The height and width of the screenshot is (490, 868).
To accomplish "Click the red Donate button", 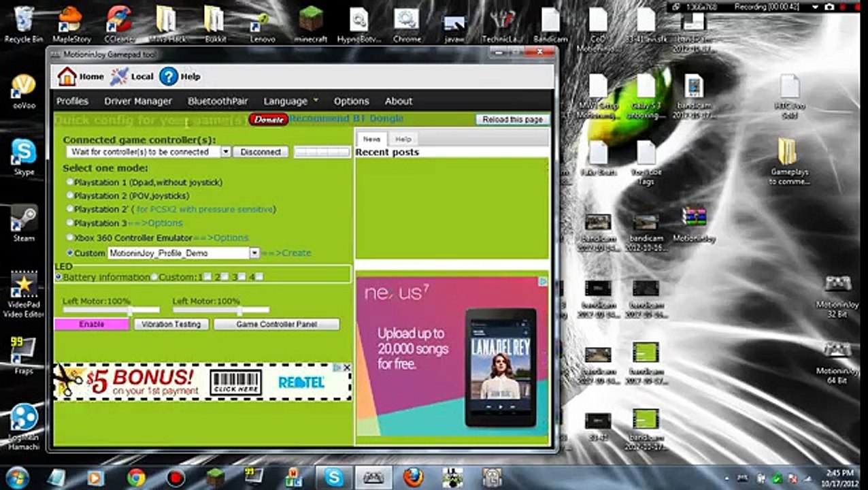I will [x=269, y=119].
